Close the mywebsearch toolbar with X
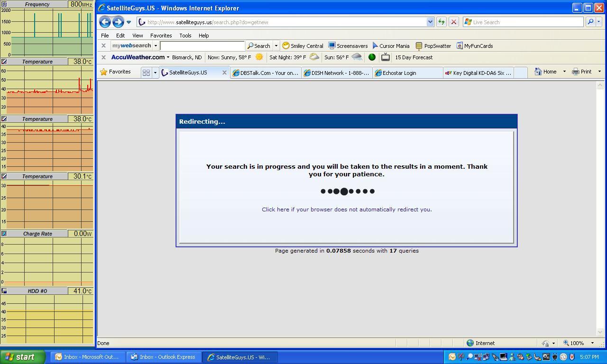 tap(103, 46)
